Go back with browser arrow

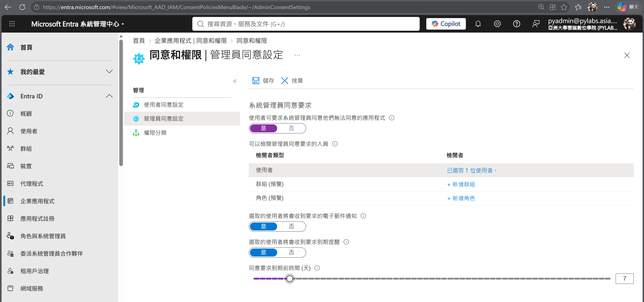(8, 7)
